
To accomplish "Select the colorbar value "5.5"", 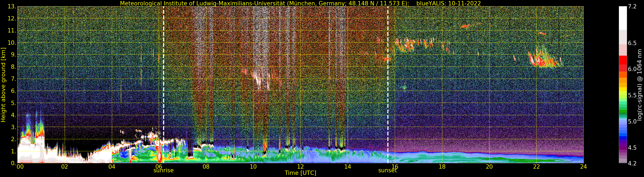I will coord(632,95).
